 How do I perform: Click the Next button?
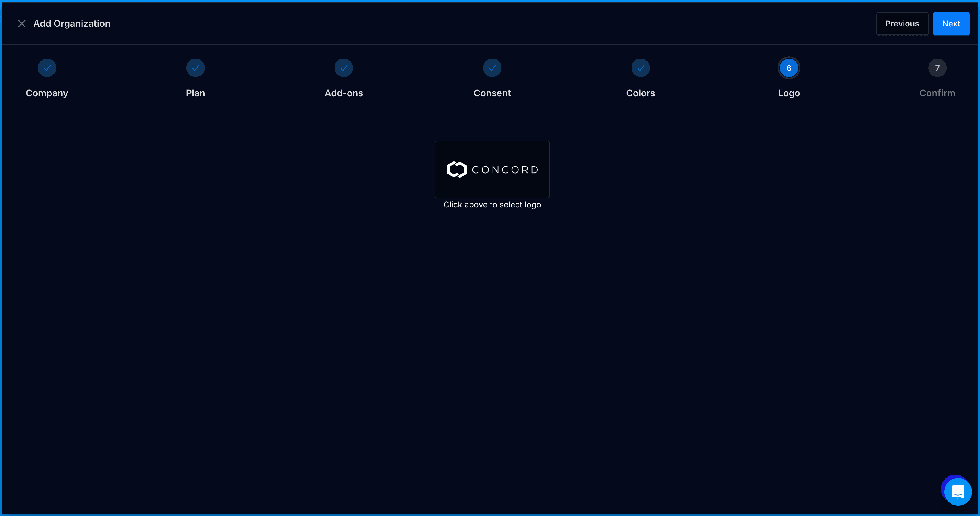pyautogui.click(x=951, y=24)
